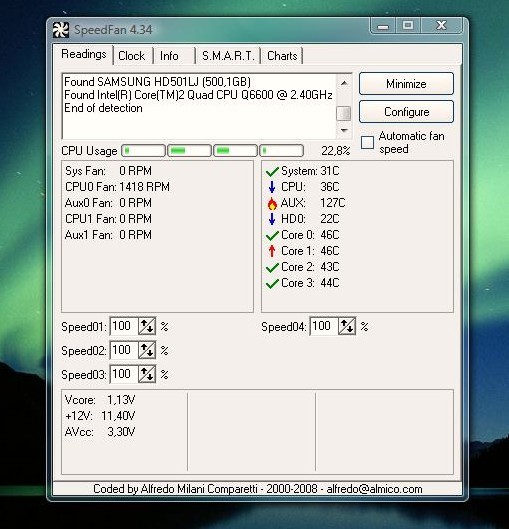
Task: Click the Speed04 percentage input field
Action: point(324,326)
